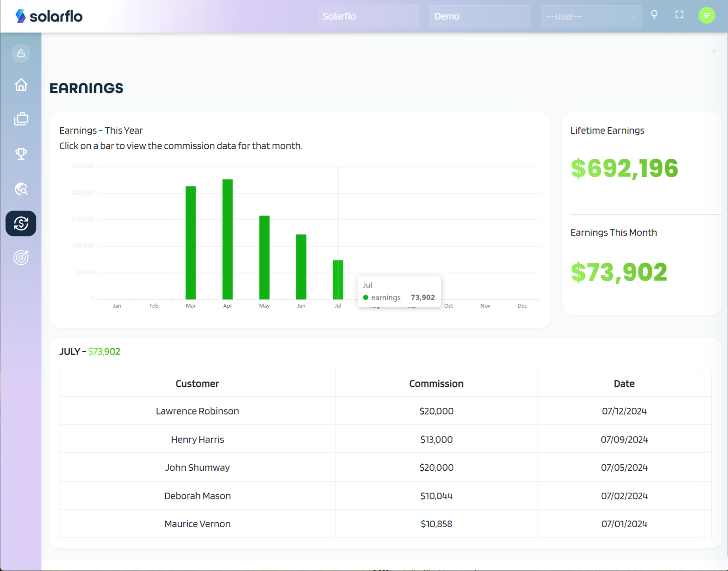Click the Oct axis label
The image size is (728, 571).
tap(448, 306)
